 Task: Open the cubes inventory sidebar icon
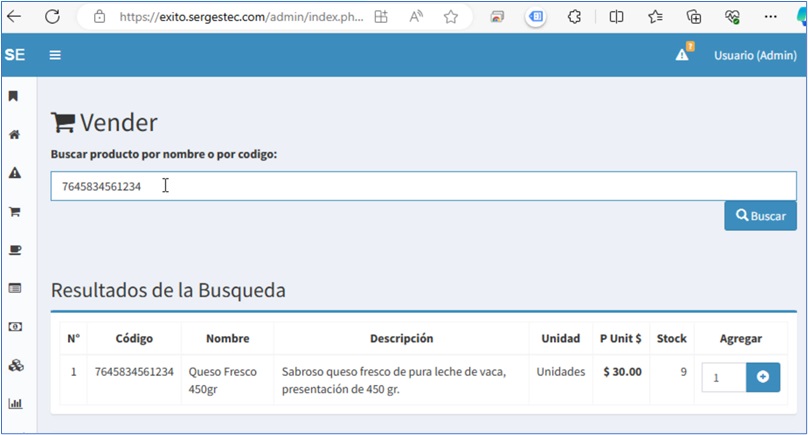(x=16, y=365)
